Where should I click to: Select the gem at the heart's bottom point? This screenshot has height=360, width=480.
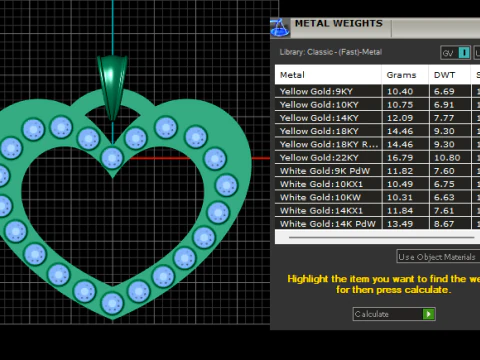coord(112,303)
